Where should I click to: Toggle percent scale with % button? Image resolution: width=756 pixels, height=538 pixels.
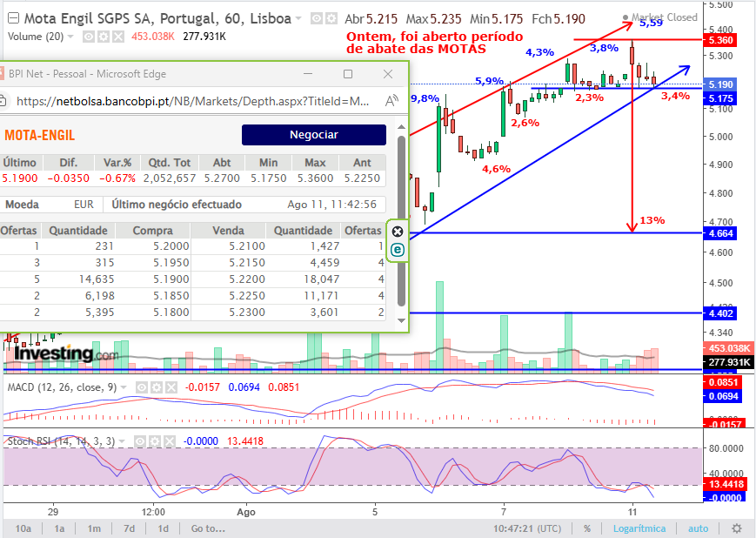[x=586, y=528]
